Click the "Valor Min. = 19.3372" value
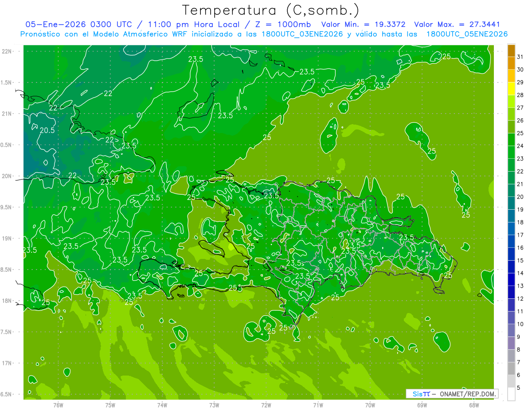The width and height of the screenshot is (532, 411). (x=364, y=24)
